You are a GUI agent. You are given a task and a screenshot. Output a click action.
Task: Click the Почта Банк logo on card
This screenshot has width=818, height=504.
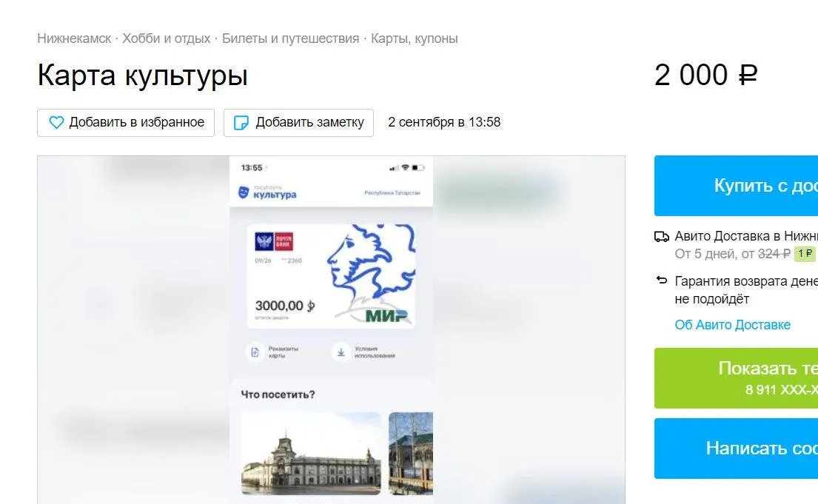[274, 241]
